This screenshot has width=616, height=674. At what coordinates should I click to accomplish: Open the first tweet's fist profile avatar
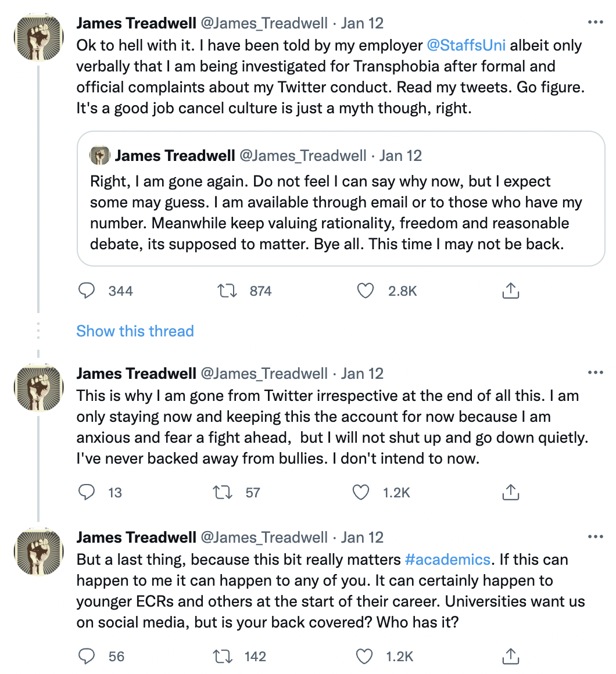[x=39, y=37]
